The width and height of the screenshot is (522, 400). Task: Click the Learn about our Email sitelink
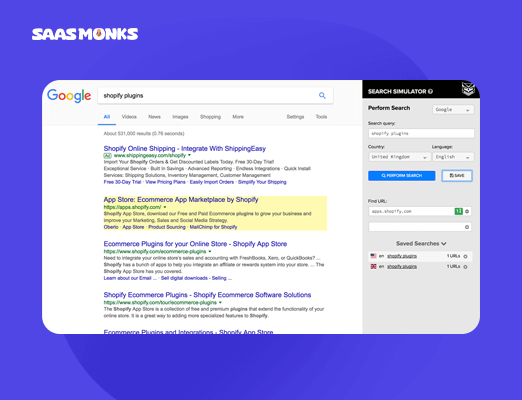pyautogui.click(x=130, y=278)
